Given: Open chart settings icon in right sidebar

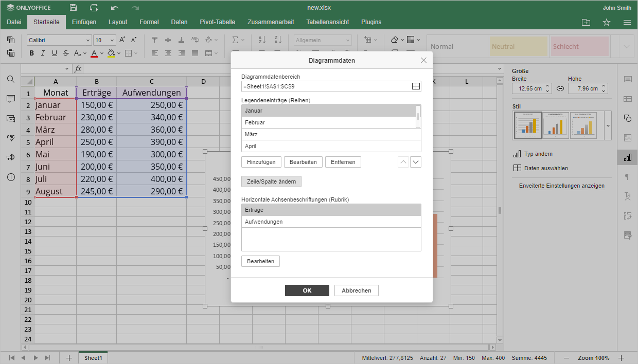Looking at the screenshot, I should (628, 157).
